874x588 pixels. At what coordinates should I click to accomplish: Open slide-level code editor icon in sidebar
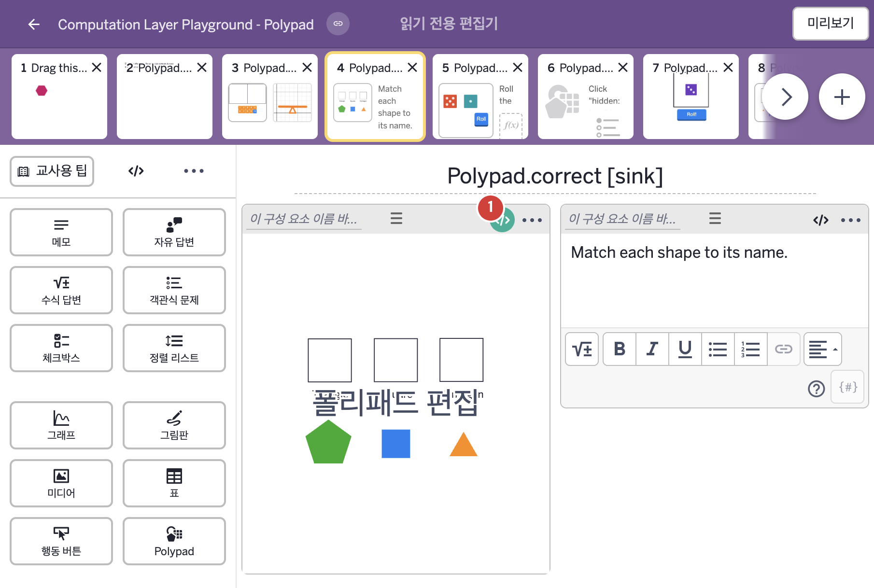click(x=136, y=171)
